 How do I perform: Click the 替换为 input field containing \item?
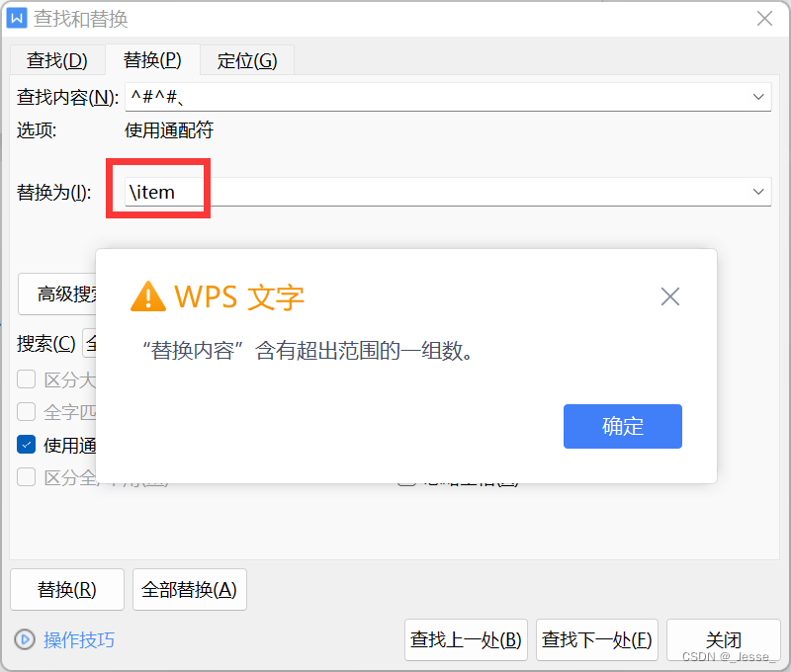pos(448,192)
